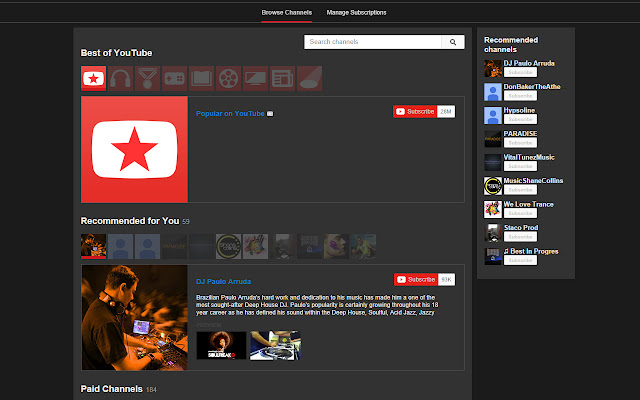Select the TV Shows monitor category icon
The width and height of the screenshot is (640, 400).
pyautogui.click(x=255, y=78)
